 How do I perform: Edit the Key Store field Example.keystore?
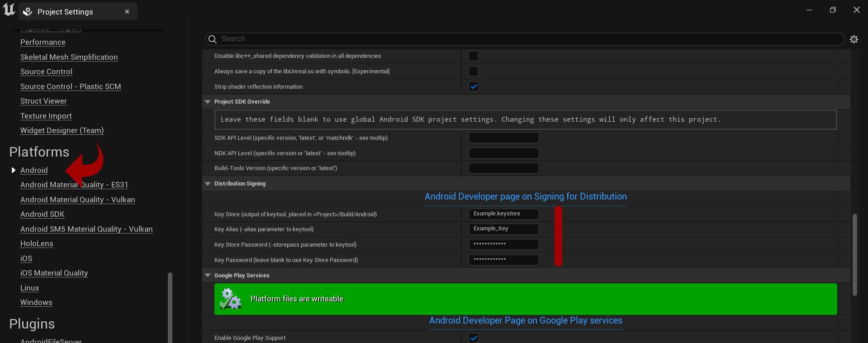(503, 214)
